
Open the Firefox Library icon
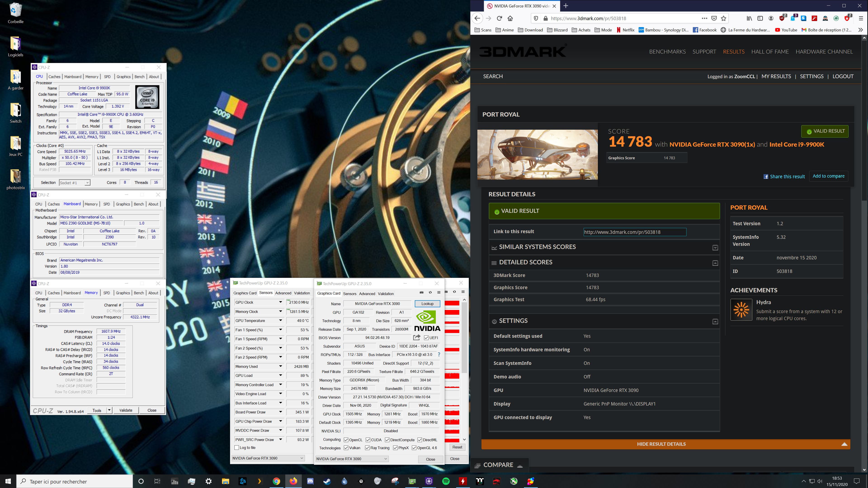749,18
